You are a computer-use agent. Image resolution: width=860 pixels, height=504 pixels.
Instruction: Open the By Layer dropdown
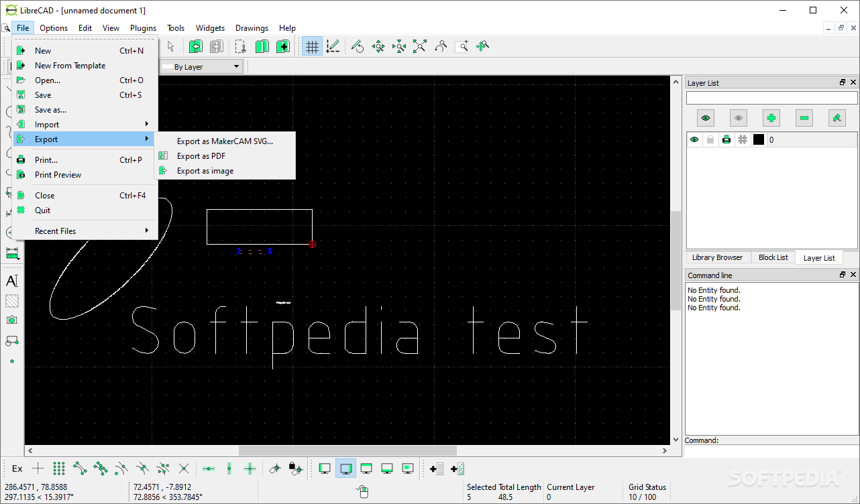[200, 66]
